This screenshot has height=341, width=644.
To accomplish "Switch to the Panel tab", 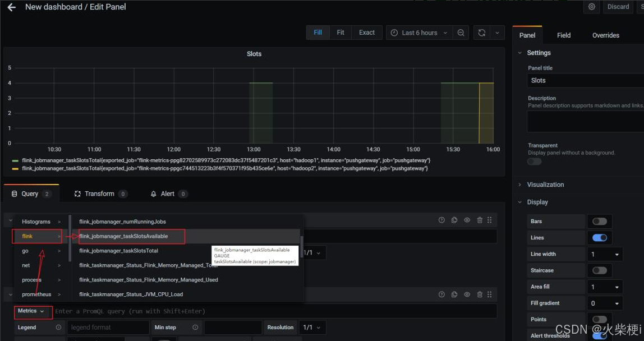I will click(527, 35).
